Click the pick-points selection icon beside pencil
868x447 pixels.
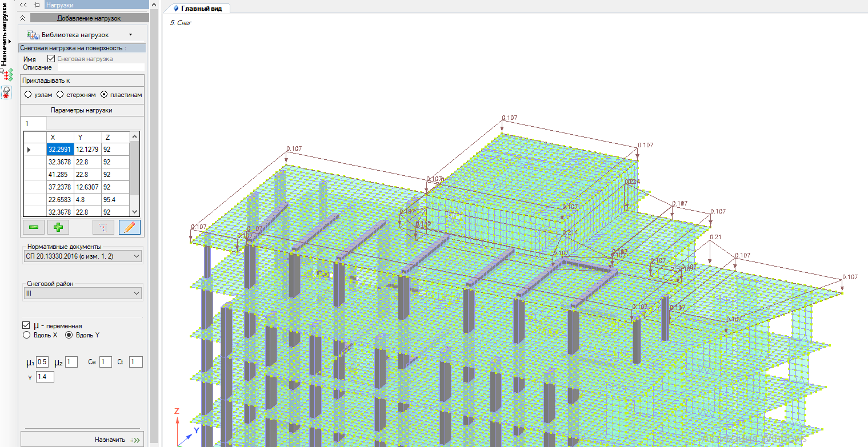click(103, 227)
